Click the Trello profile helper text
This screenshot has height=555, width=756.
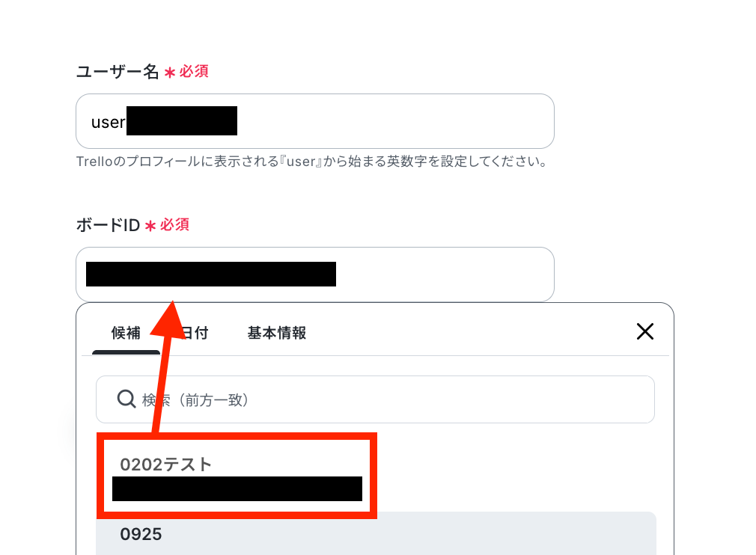click(311, 162)
